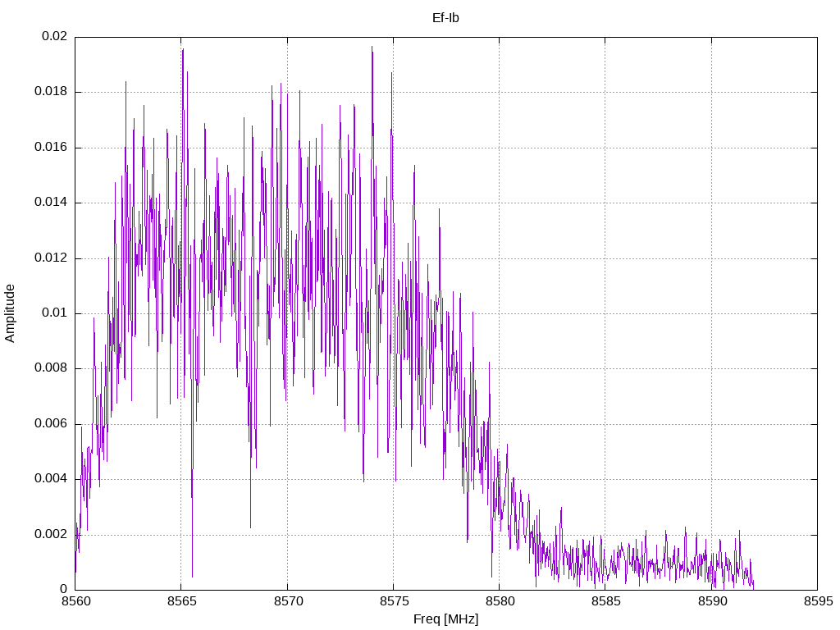
Task: Click y-axis tick label 0.004
Action: (51, 479)
